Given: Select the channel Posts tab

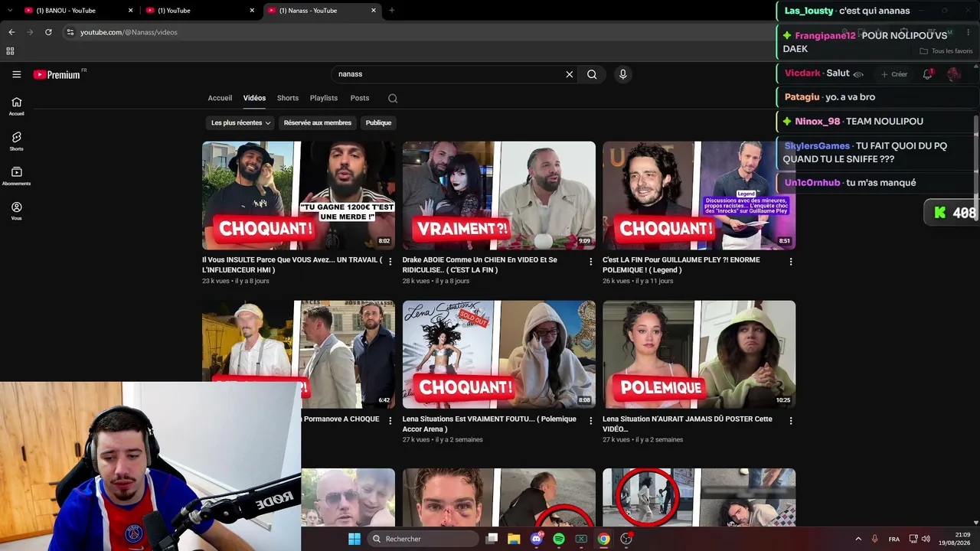Looking at the screenshot, I should click(x=360, y=98).
